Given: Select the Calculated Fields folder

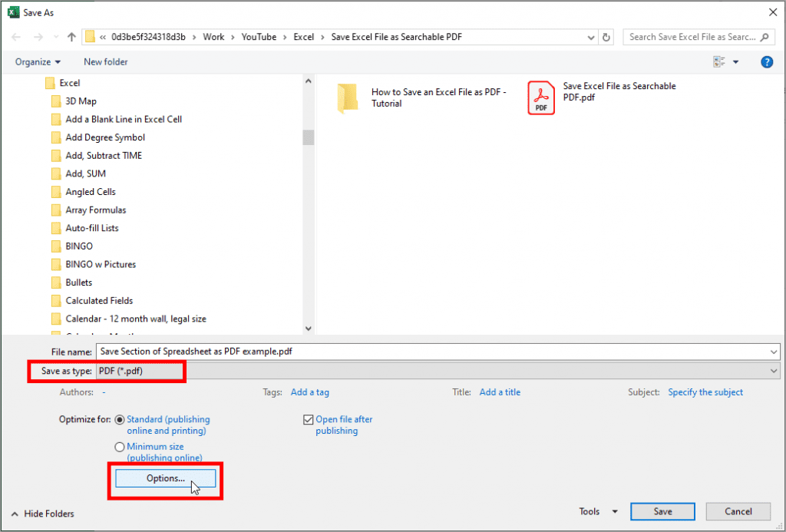Looking at the screenshot, I should pos(92,300).
